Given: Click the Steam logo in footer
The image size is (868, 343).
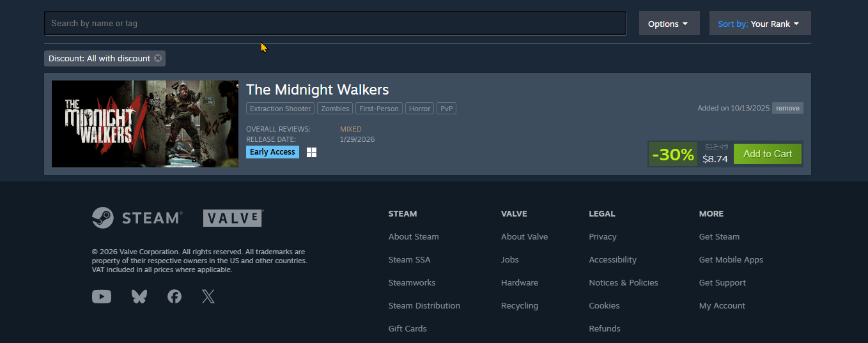Looking at the screenshot, I should (x=137, y=218).
